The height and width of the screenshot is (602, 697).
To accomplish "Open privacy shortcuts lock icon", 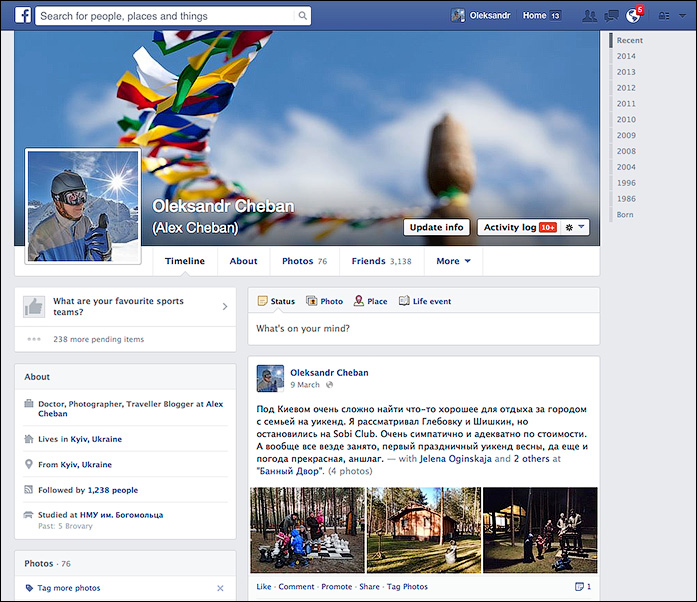I will click(664, 16).
